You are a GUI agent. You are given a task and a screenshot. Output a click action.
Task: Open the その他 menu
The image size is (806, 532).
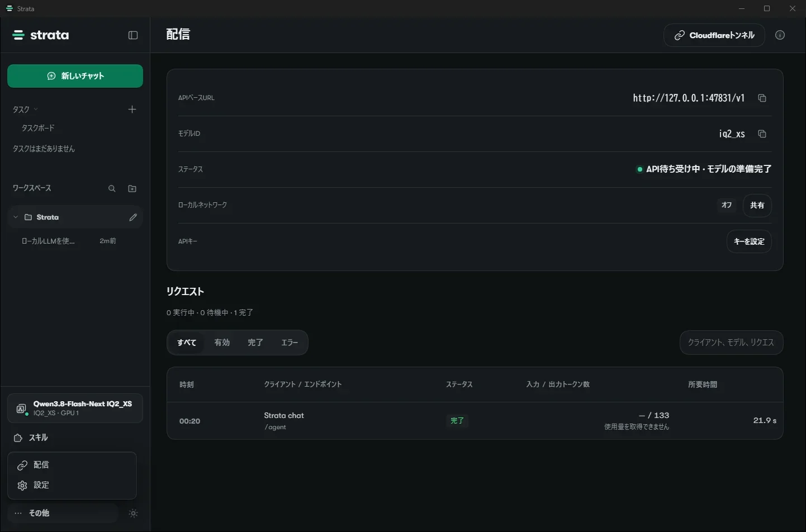coord(63,513)
